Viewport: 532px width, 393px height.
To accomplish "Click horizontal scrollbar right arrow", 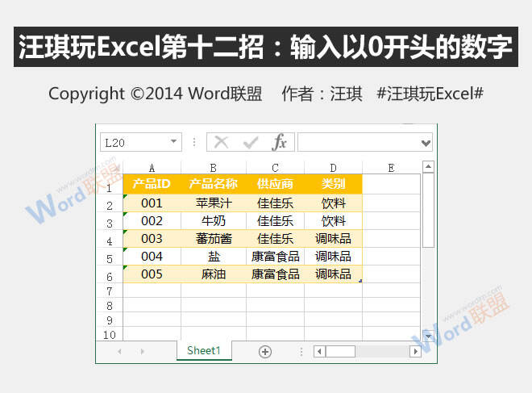I will tap(415, 351).
